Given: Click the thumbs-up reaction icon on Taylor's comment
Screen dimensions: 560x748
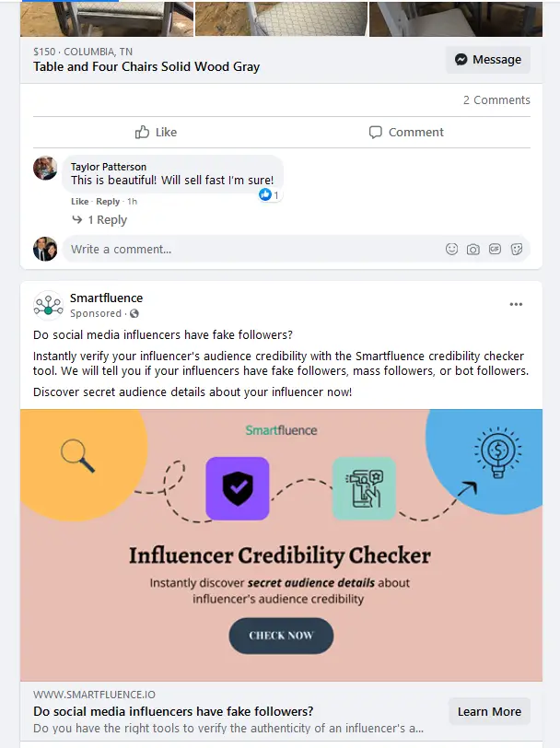Looking at the screenshot, I should (x=267, y=194).
